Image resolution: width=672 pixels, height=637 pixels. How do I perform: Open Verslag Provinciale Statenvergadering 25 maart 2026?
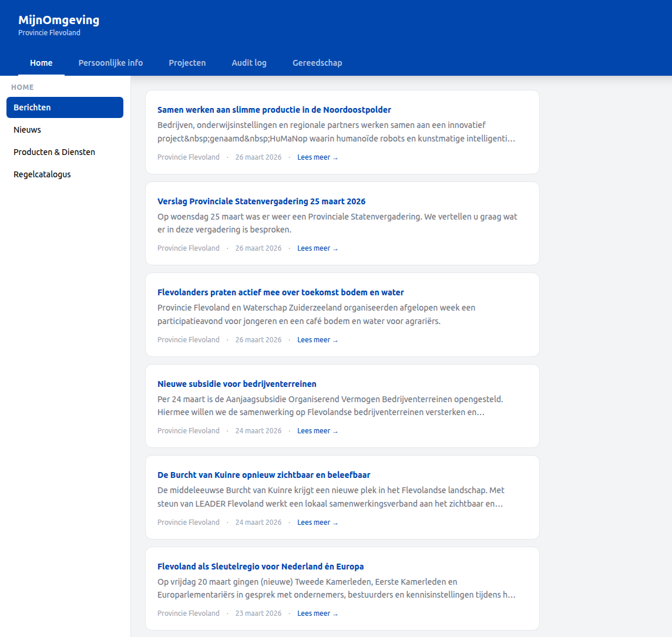(x=261, y=201)
